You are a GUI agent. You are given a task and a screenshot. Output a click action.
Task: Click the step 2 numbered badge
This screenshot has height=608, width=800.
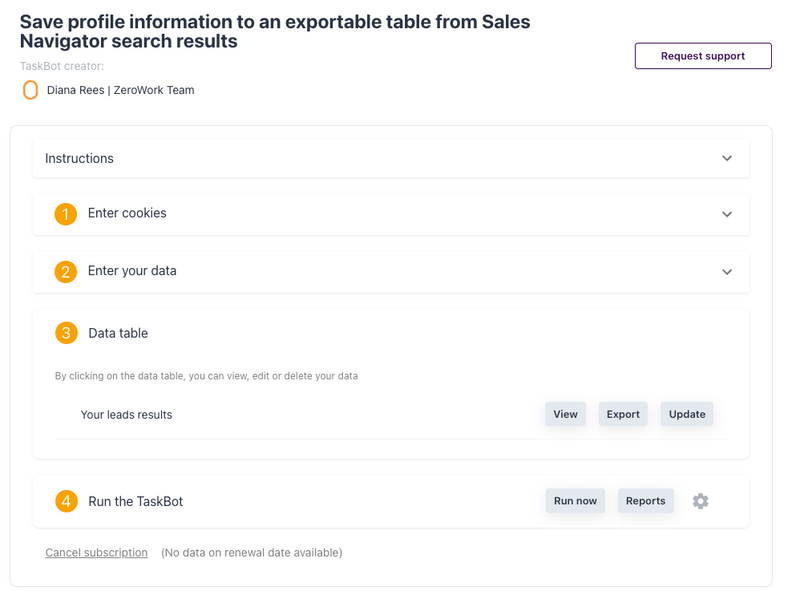point(65,271)
